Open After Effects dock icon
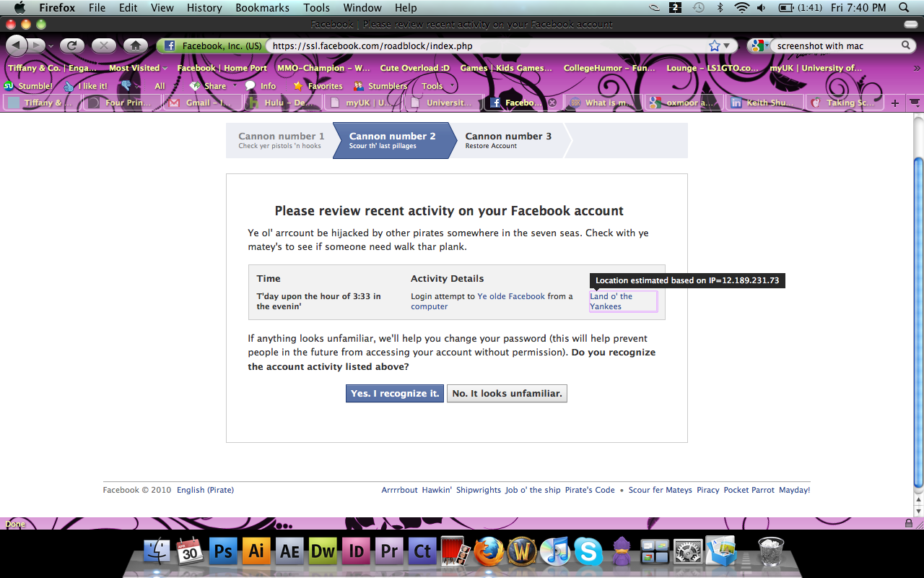Viewport: 924px width, 578px height. click(289, 552)
